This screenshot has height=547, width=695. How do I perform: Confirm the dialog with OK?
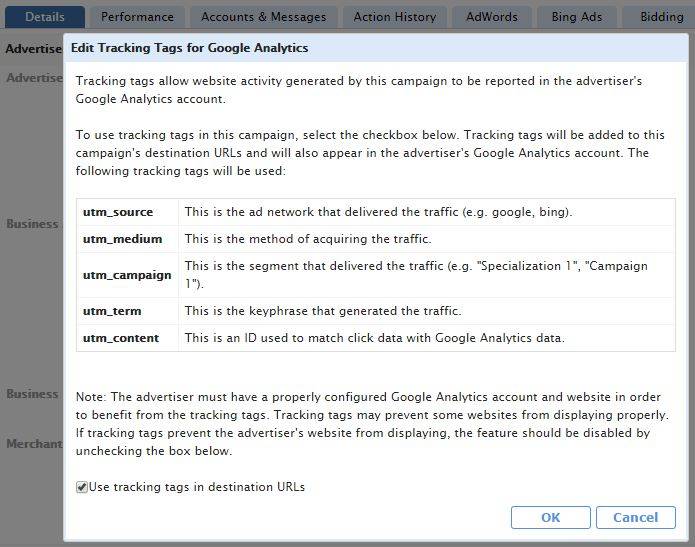[551, 517]
